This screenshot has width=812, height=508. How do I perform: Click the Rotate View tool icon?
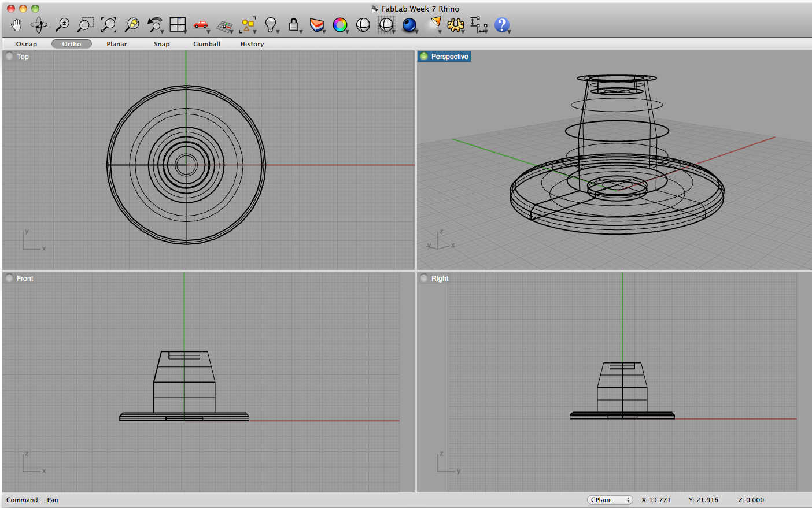(x=39, y=25)
